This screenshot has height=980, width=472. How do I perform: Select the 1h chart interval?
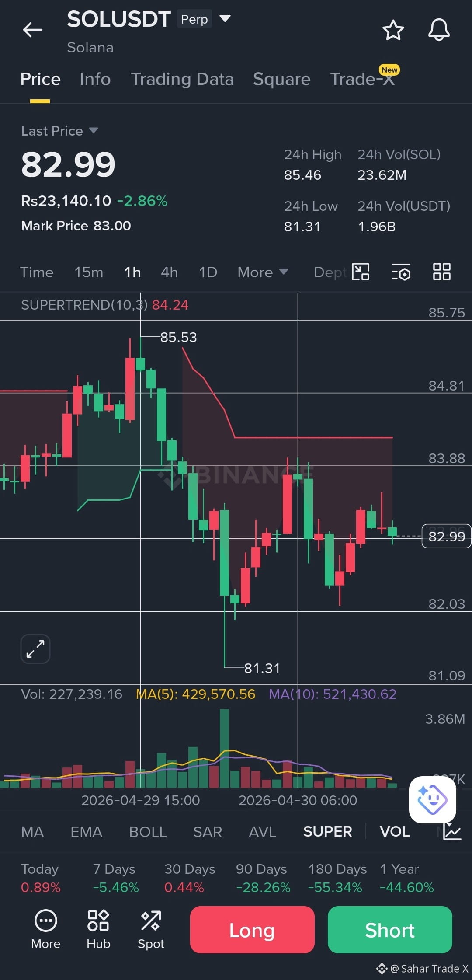(132, 272)
